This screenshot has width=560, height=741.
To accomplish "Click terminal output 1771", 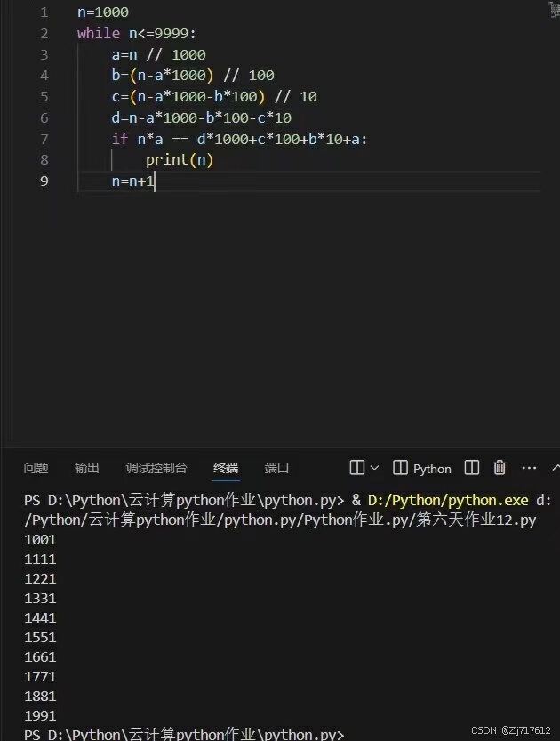I will click(40, 677).
